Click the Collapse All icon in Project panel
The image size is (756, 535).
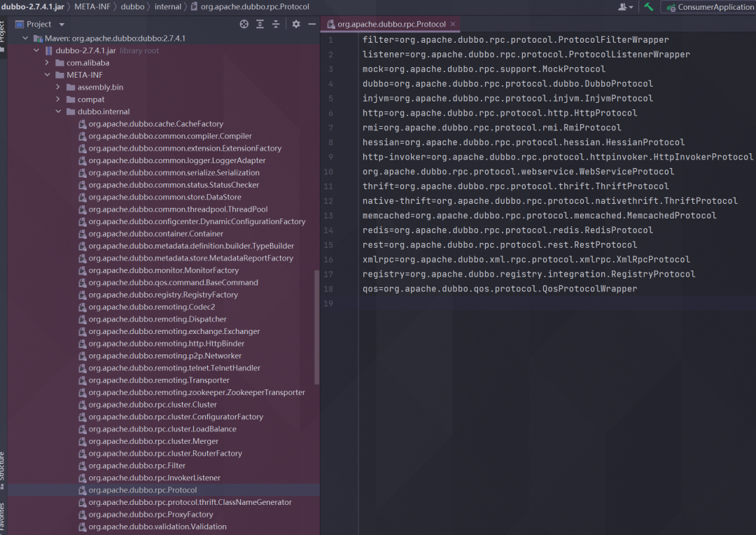[276, 24]
